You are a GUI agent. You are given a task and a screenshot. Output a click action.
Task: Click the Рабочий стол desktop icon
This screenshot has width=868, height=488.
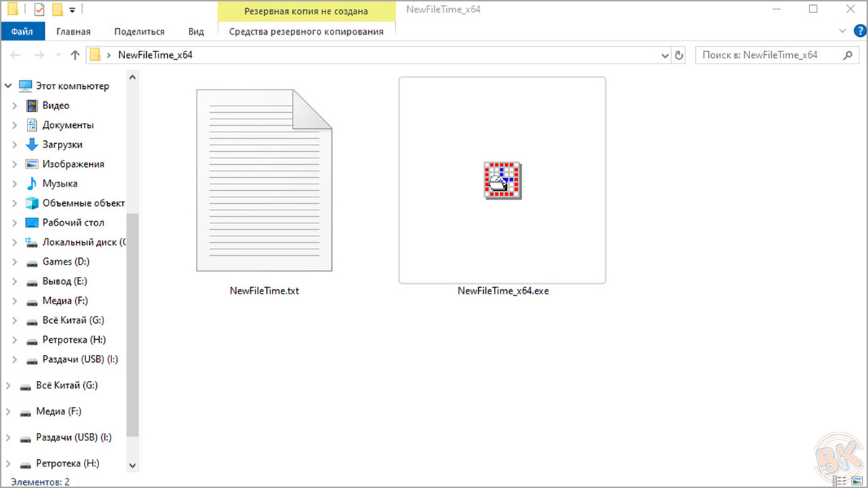pos(32,223)
